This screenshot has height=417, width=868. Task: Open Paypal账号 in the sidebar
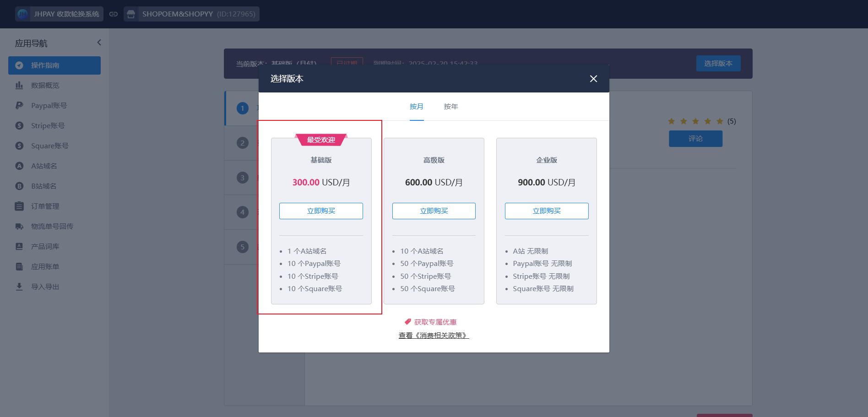[54, 106]
